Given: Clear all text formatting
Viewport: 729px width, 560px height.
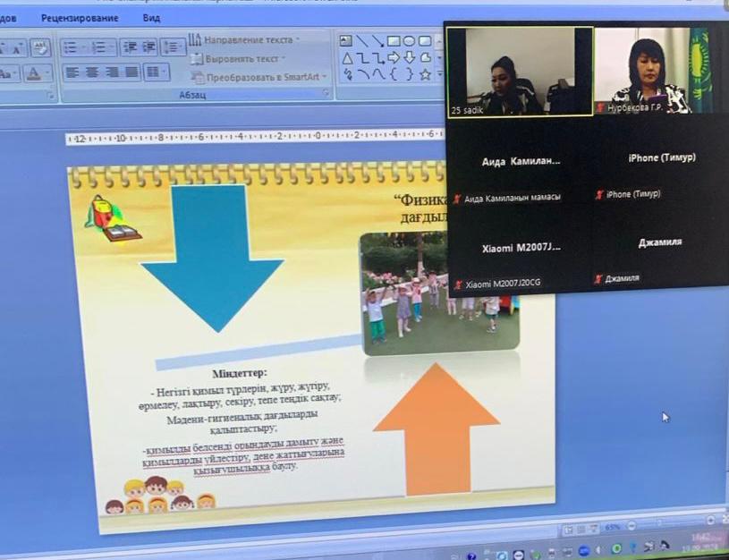Looking at the screenshot, I should pos(40,48).
